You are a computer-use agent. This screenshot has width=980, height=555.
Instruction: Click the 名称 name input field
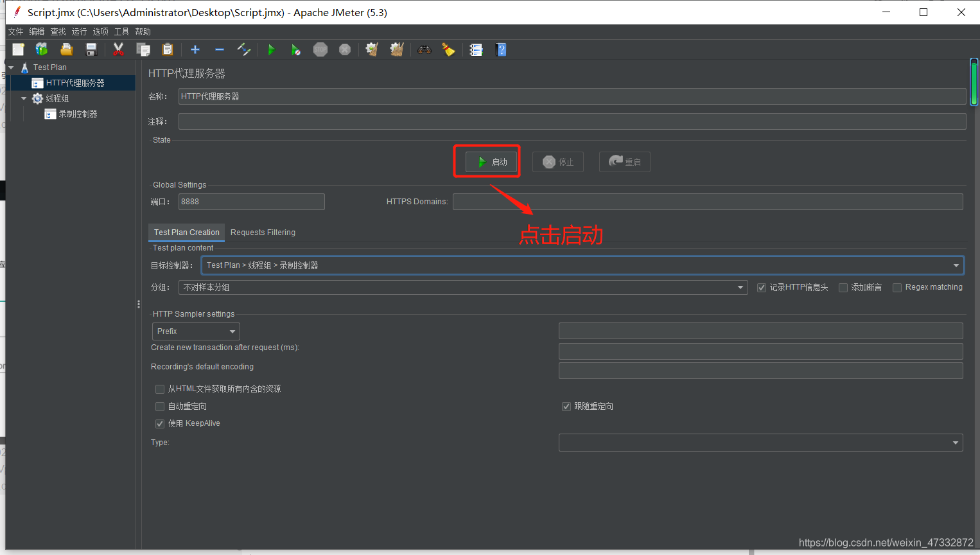coord(572,96)
